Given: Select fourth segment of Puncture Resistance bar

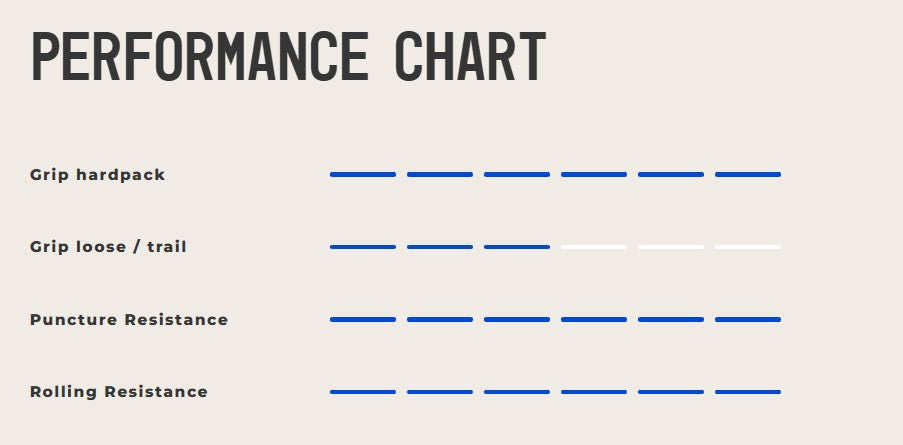Looking at the screenshot, I should [x=594, y=320].
